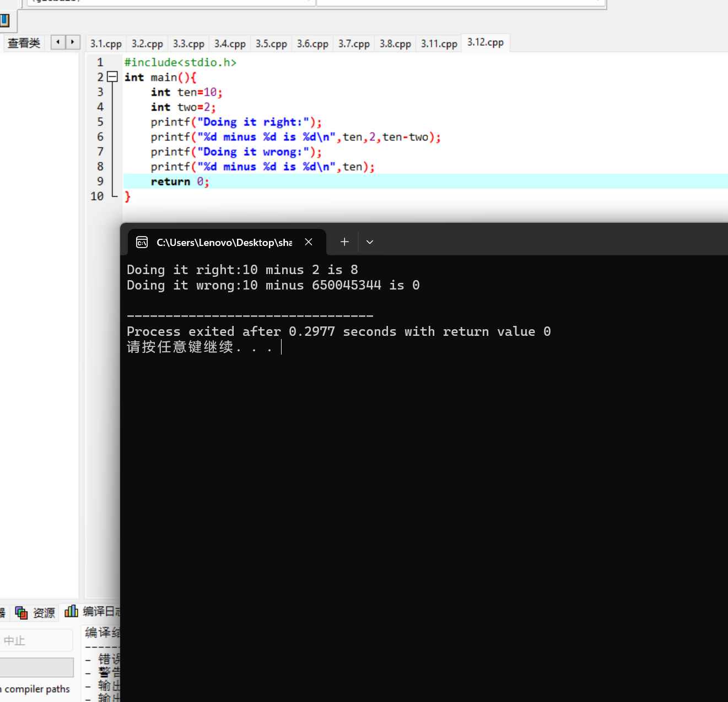Click the 'int two=2;' code line
The width and height of the screenshot is (728, 702).
pos(183,107)
